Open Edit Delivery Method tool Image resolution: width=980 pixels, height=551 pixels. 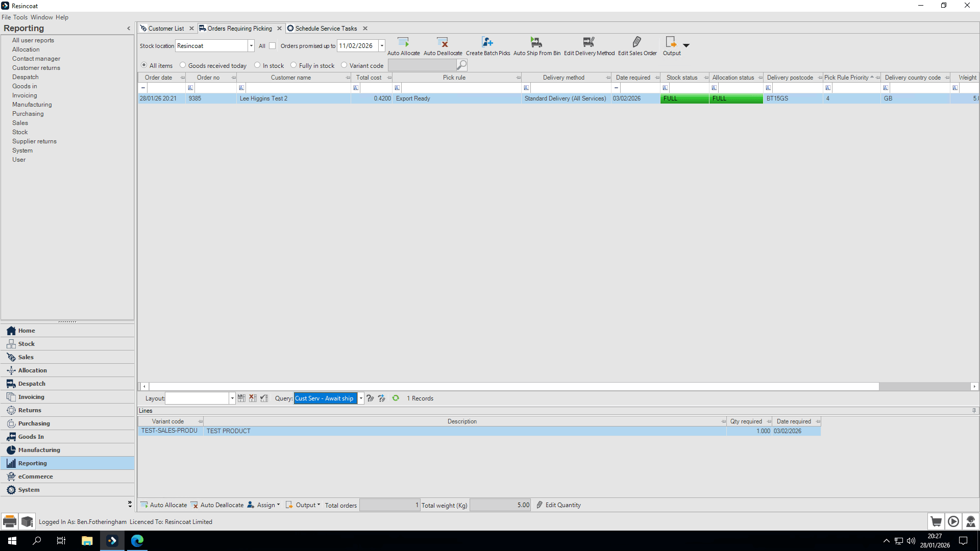point(589,42)
